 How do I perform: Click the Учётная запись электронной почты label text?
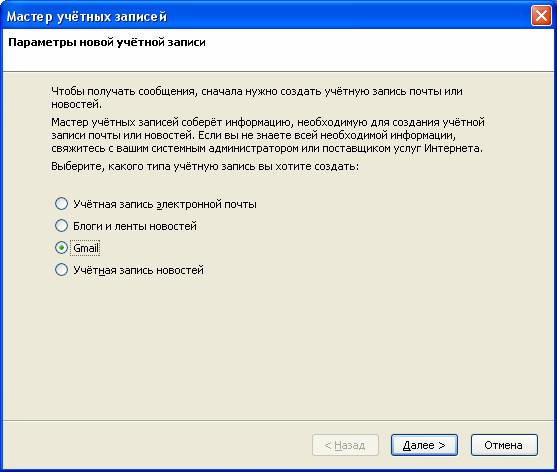tap(165, 205)
